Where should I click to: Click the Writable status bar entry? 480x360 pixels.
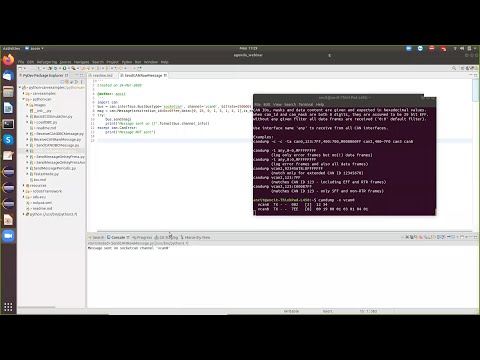pyautogui.click(x=291, y=311)
